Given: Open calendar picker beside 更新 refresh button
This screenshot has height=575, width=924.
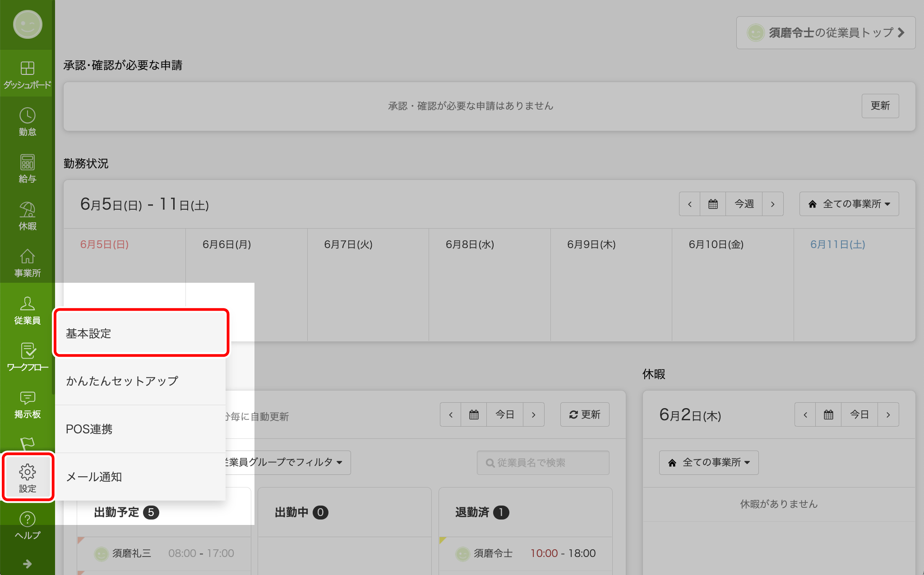Looking at the screenshot, I should (474, 414).
